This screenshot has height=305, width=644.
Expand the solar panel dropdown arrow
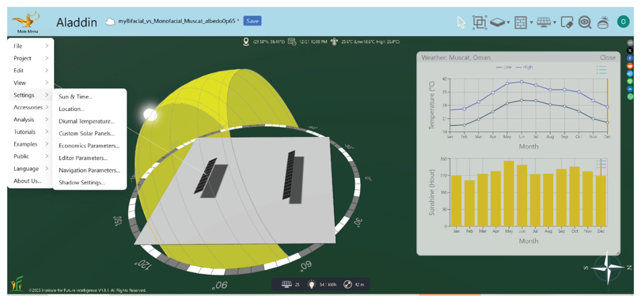click(555, 23)
